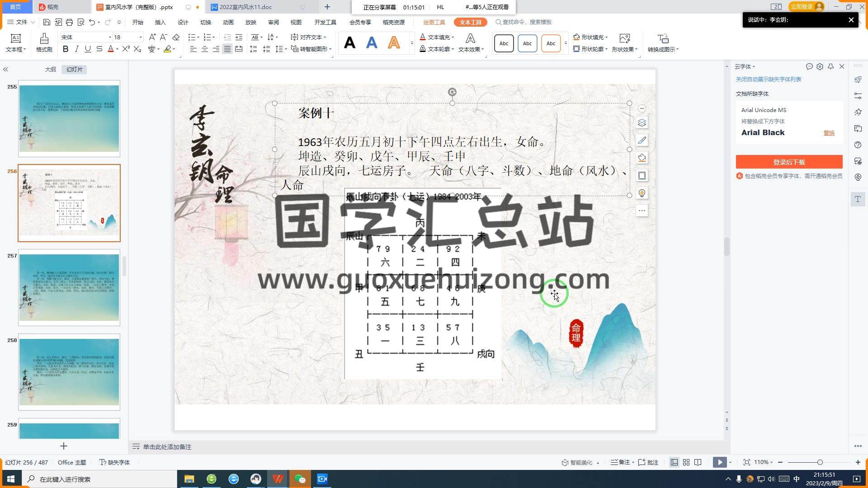
Task: Expand the font size dropdown
Action: coord(141,37)
